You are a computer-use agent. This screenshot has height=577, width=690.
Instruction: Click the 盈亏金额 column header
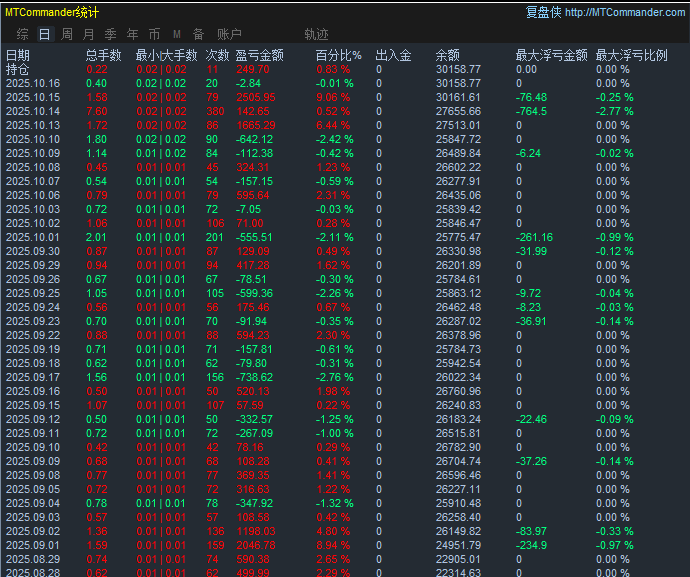tap(260, 55)
